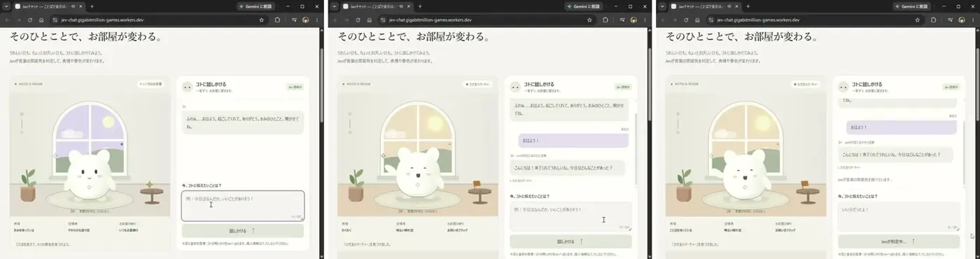Expand the tab search chevron in left window

(x=6, y=6)
